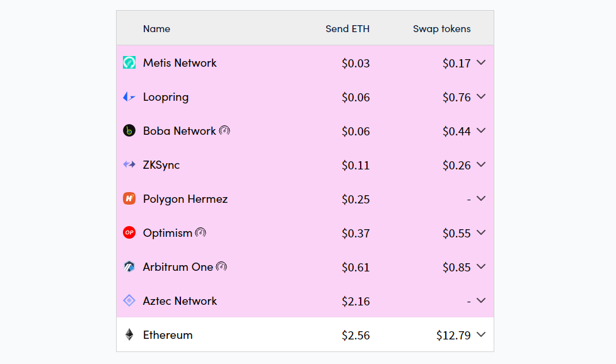Open the Polygon Hermez row dropdown arrow
This screenshot has width=616, height=364.
[482, 199]
